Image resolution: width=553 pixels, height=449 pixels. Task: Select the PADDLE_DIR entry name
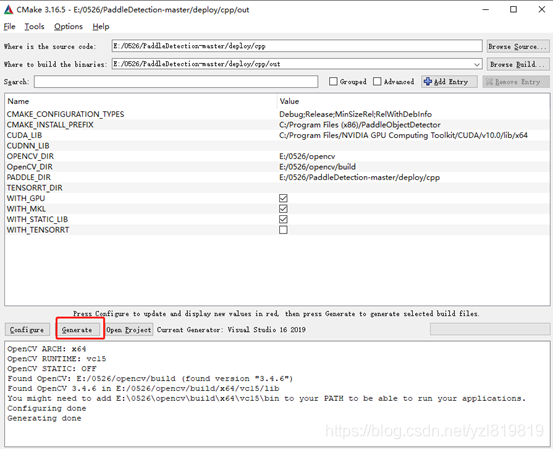pos(29,177)
